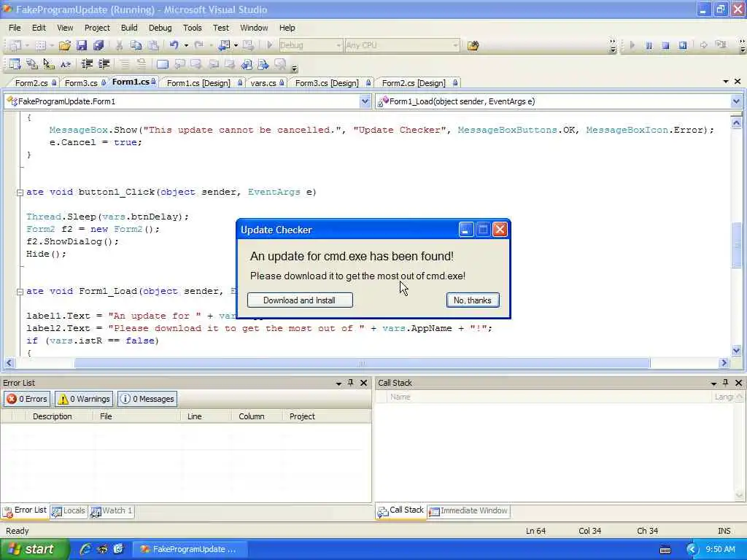Toggle the 0 Errors filter
This screenshot has width=747, height=560.
(27, 399)
